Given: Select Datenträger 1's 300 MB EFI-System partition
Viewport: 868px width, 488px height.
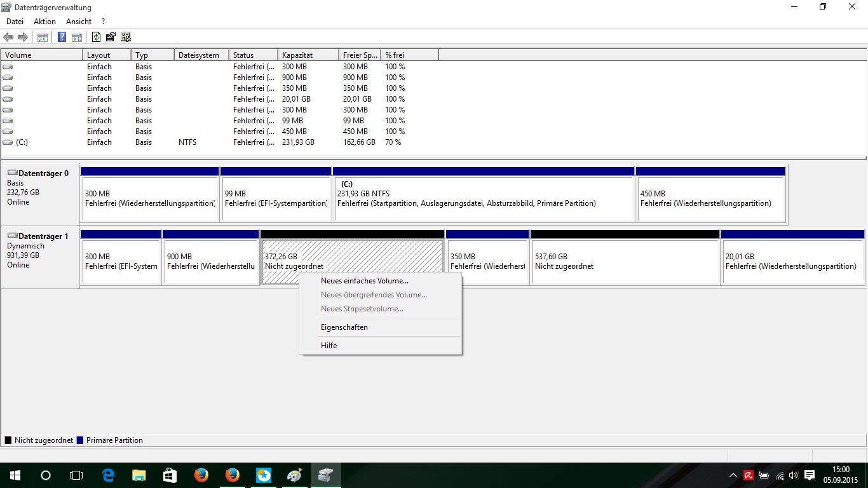Looking at the screenshot, I should [121, 257].
